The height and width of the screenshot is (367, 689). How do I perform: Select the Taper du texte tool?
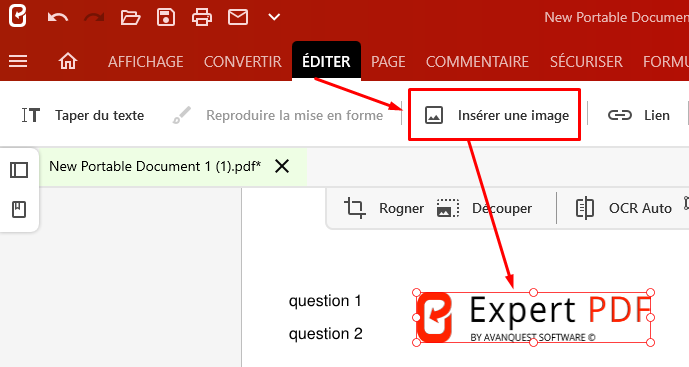click(83, 115)
